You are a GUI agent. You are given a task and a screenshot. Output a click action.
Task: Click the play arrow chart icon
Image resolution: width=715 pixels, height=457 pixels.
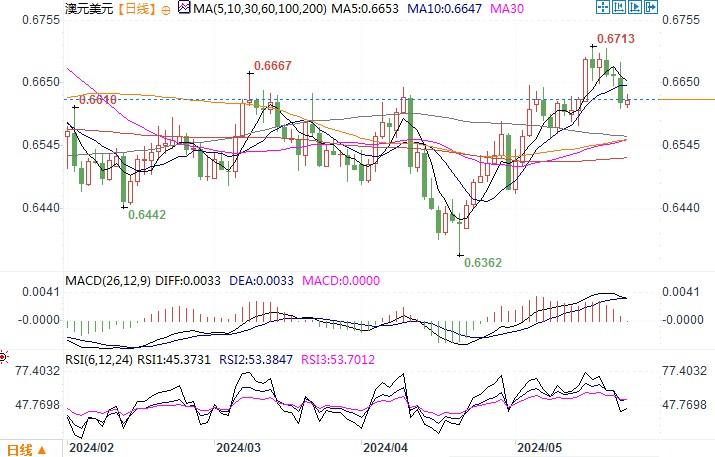tap(636, 8)
